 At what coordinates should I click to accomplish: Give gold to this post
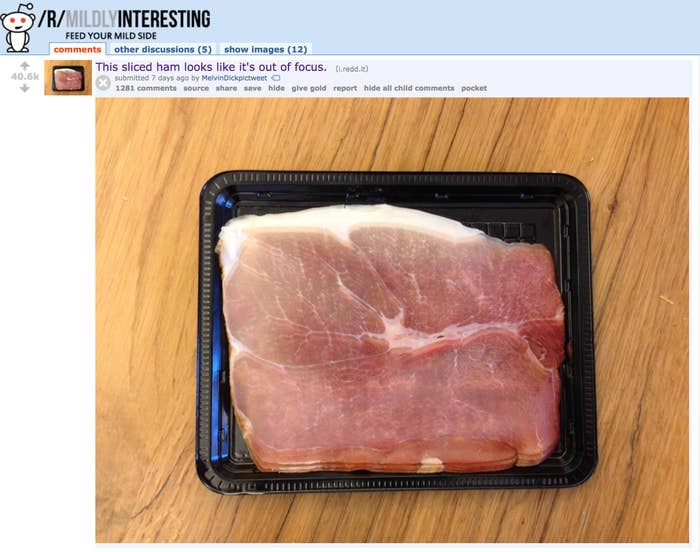click(x=309, y=88)
